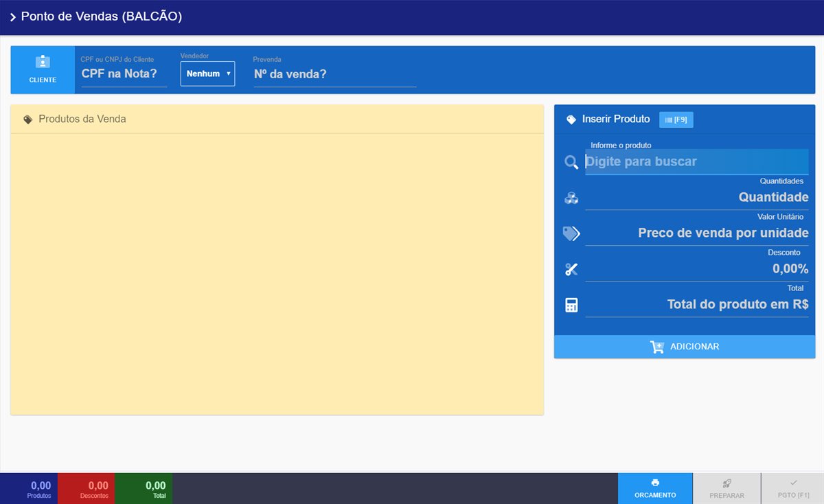
Task: Click the calculator icon beside Total
Action: click(571, 305)
